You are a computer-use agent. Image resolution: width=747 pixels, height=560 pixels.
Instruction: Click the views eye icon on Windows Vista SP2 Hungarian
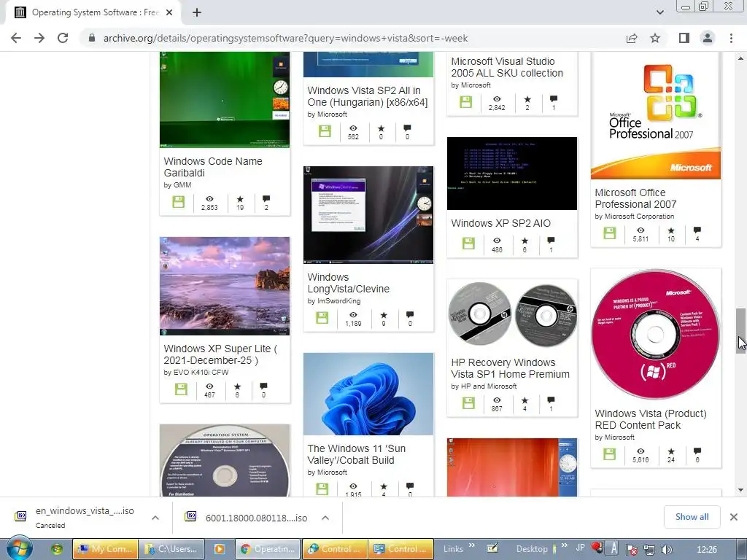(x=353, y=128)
